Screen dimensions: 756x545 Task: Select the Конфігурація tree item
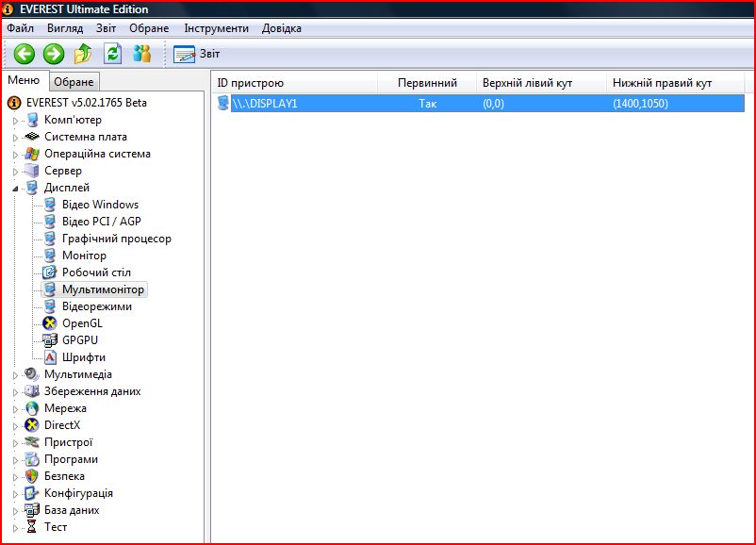pyautogui.click(x=78, y=493)
